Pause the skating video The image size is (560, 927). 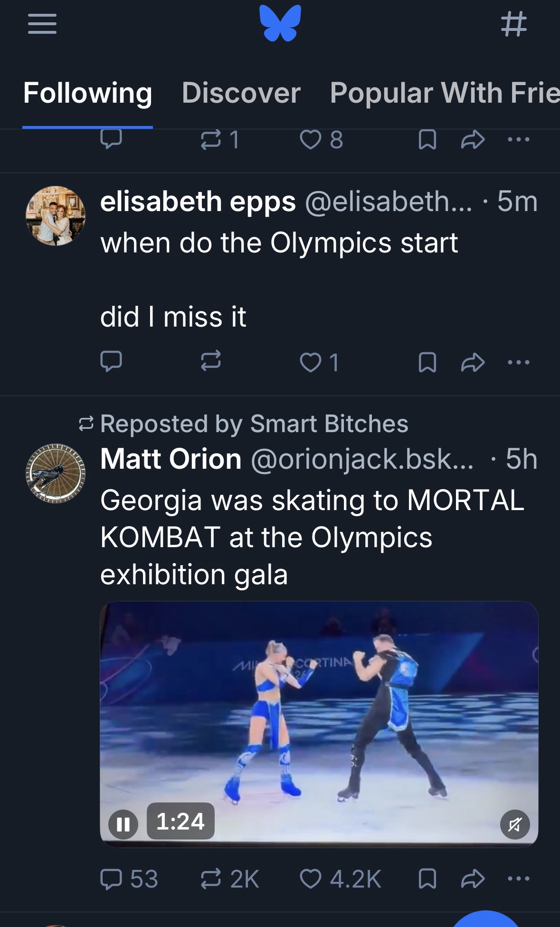point(123,824)
